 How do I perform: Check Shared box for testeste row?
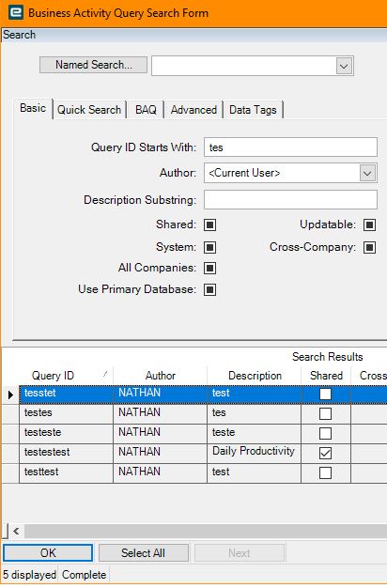click(x=325, y=434)
